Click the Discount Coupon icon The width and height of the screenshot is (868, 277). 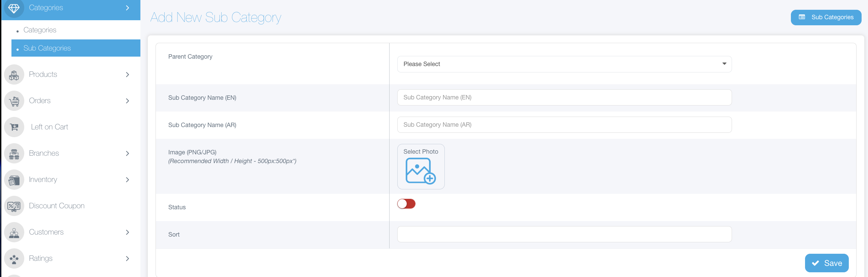14,206
